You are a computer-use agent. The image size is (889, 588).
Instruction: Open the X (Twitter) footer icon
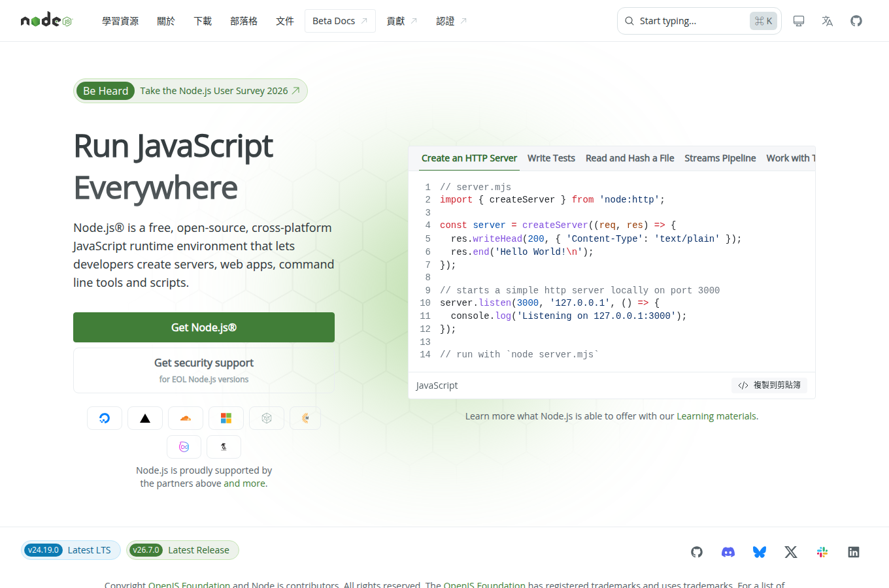click(791, 552)
